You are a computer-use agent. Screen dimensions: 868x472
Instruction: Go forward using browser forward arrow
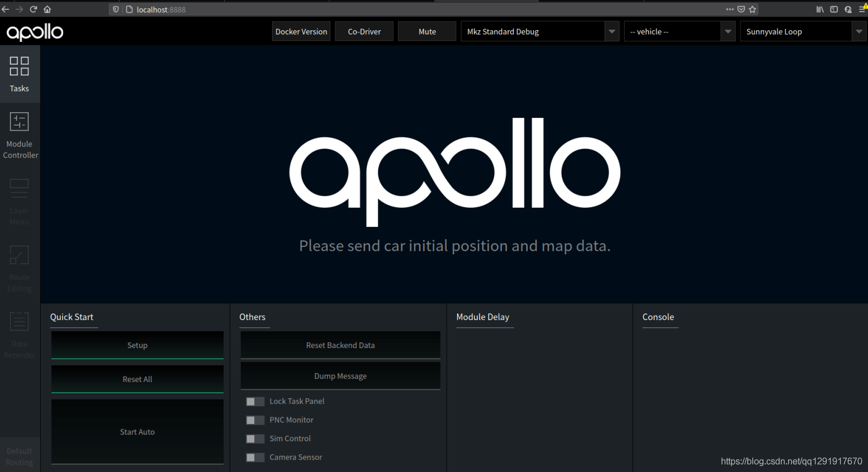click(19, 9)
